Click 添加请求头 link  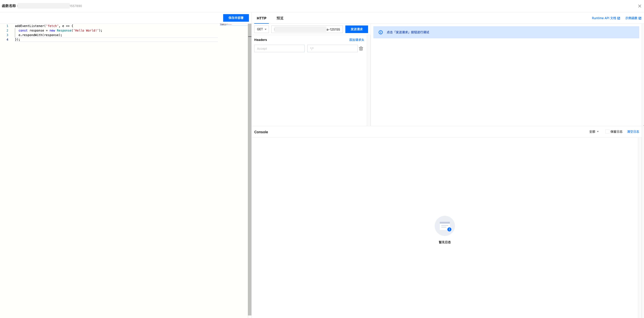(356, 40)
